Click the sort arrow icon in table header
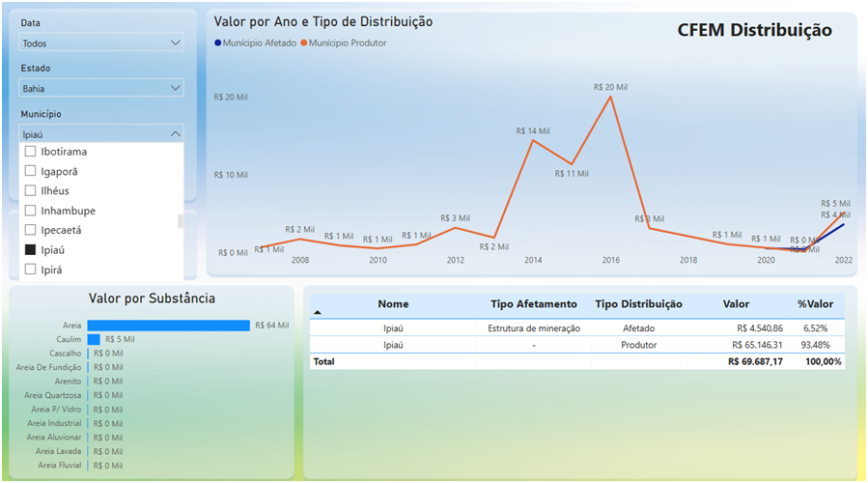The image size is (868, 483). [319, 312]
